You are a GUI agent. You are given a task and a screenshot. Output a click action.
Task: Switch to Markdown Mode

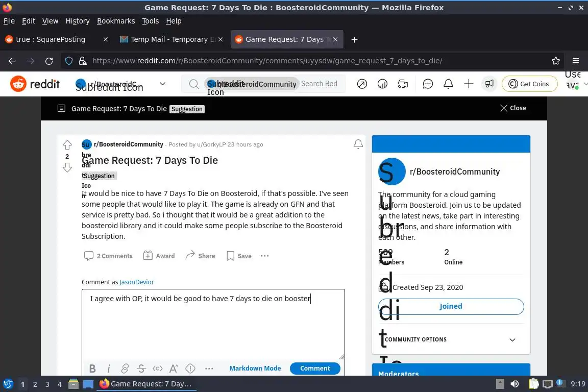tap(255, 369)
